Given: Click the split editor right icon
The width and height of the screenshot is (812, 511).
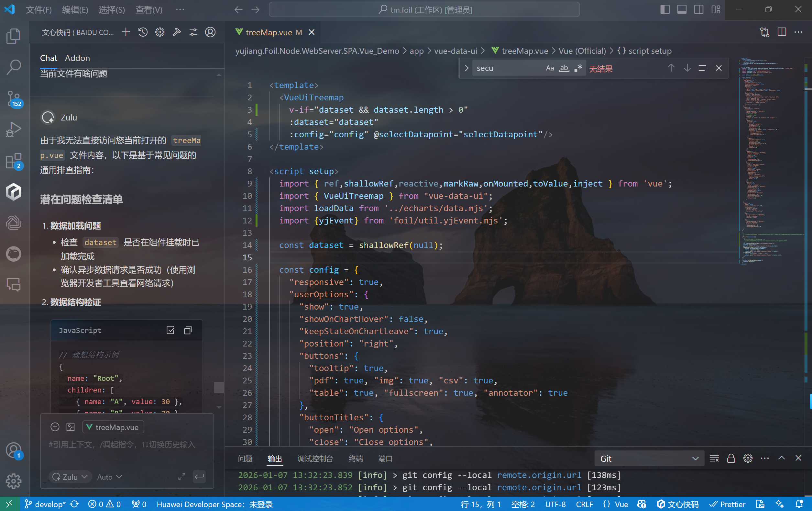Looking at the screenshot, I should pos(782,32).
